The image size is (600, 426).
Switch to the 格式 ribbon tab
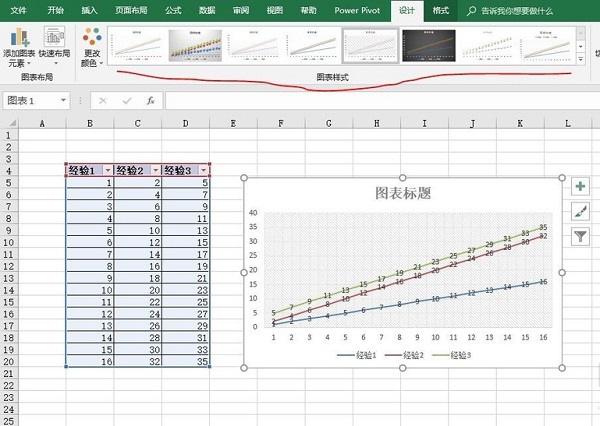click(441, 10)
